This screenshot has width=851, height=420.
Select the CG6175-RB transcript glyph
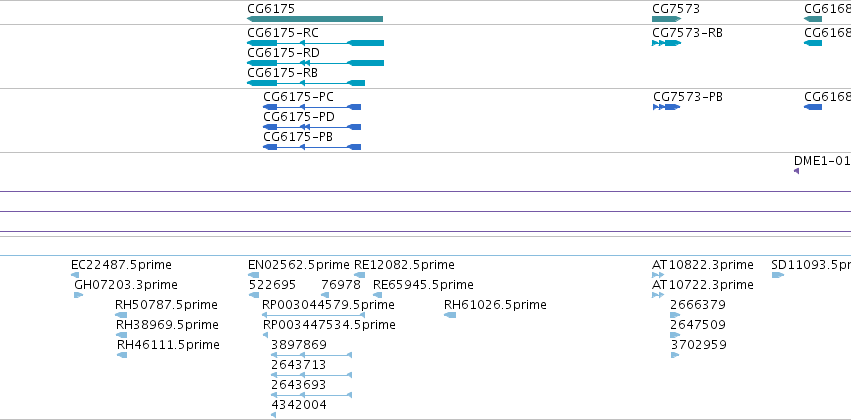click(306, 83)
